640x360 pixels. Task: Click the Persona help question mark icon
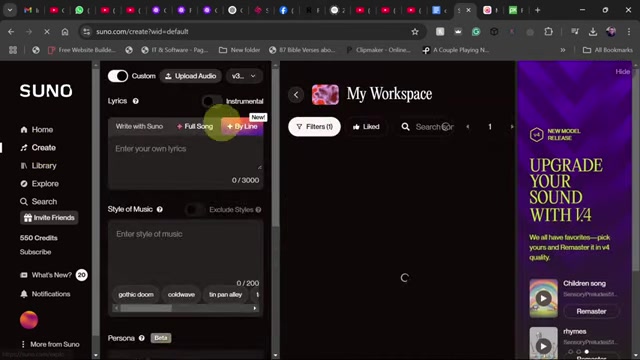(x=142, y=338)
